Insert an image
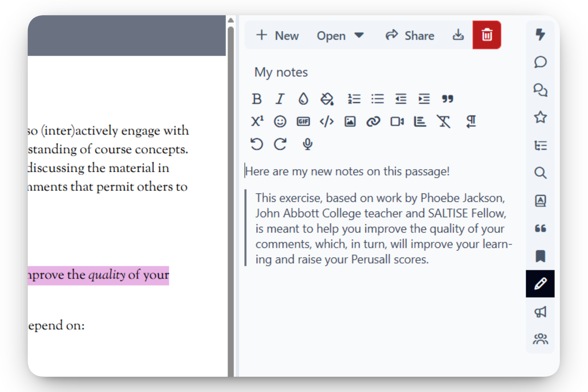588x392 pixels. coord(350,122)
